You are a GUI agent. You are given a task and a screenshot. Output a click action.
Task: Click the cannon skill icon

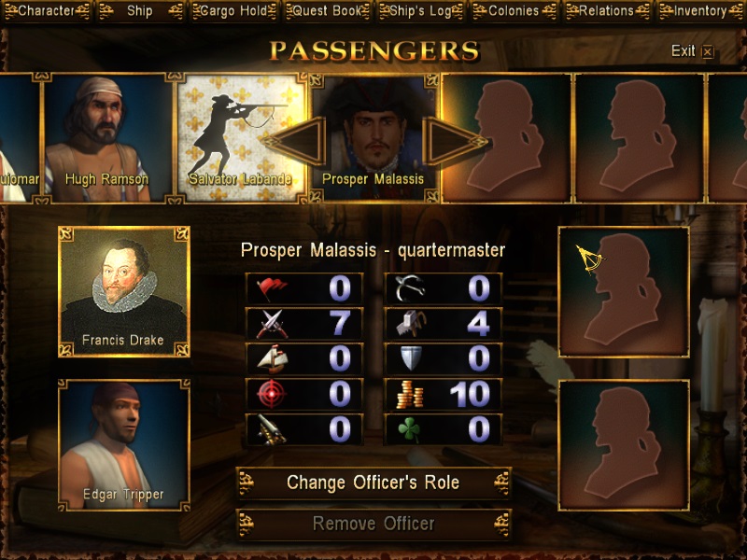point(272,429)
